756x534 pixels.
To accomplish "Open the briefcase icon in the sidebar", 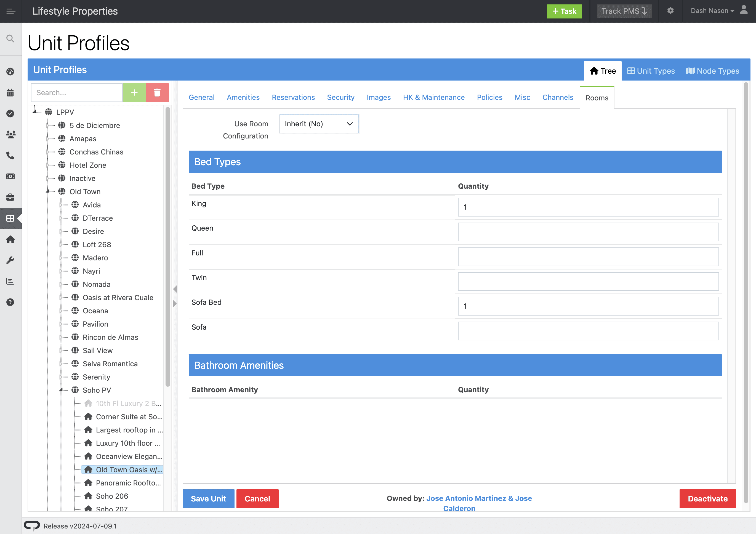I will [x=10, y=197].
